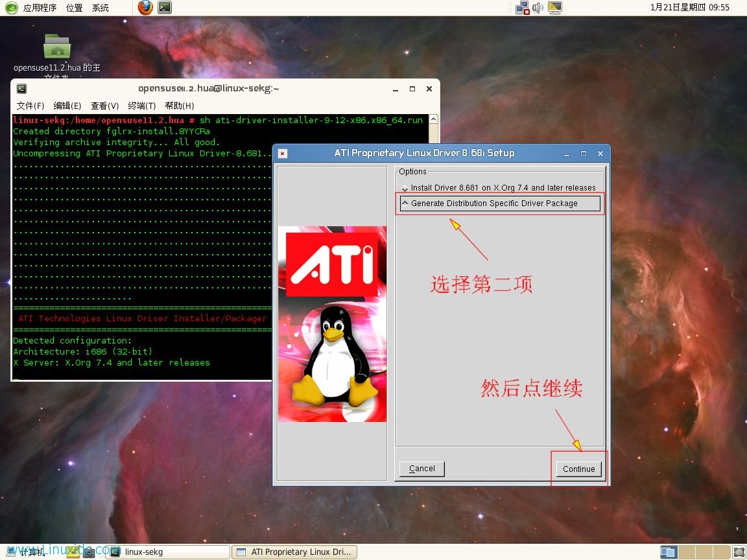
Task: Open terminal 查看(V) menu
Action: coord(105,106)
